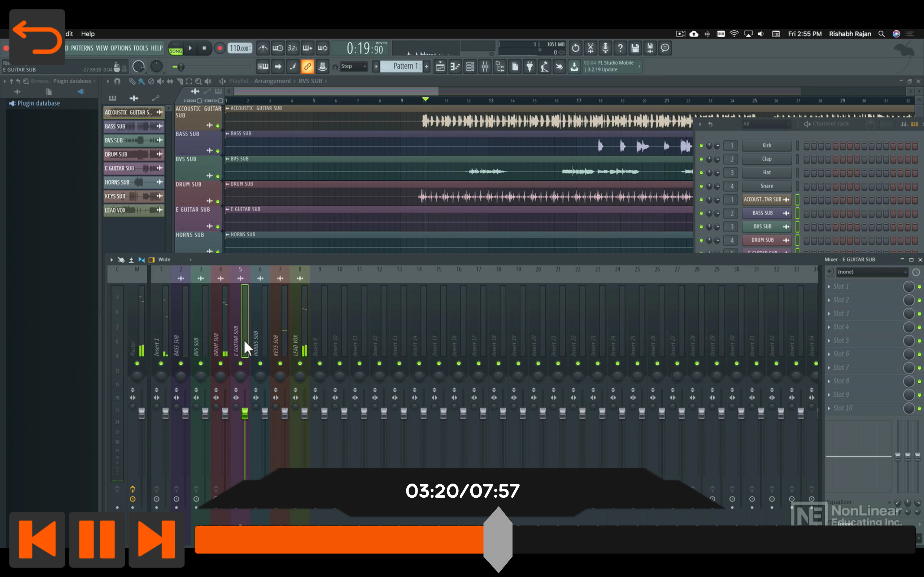Toggle the orange link-to-controller icon
Viewport: 924px width, 577px height.
coord(308,66)
